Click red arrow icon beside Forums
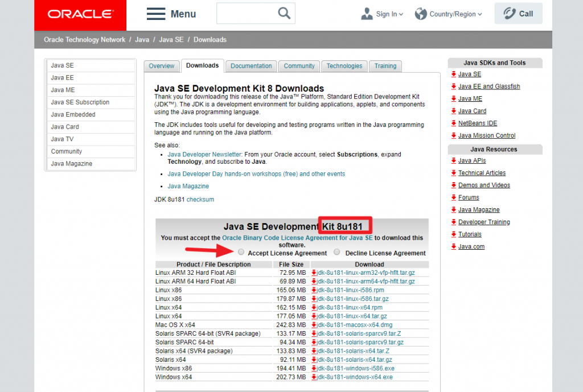Screen dimensions: 583x392 click(454, 197)
